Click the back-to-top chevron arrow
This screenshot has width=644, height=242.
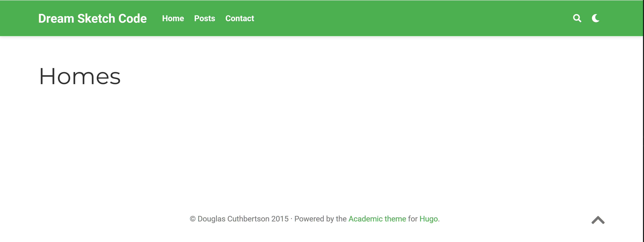click(x=598, y=220)
